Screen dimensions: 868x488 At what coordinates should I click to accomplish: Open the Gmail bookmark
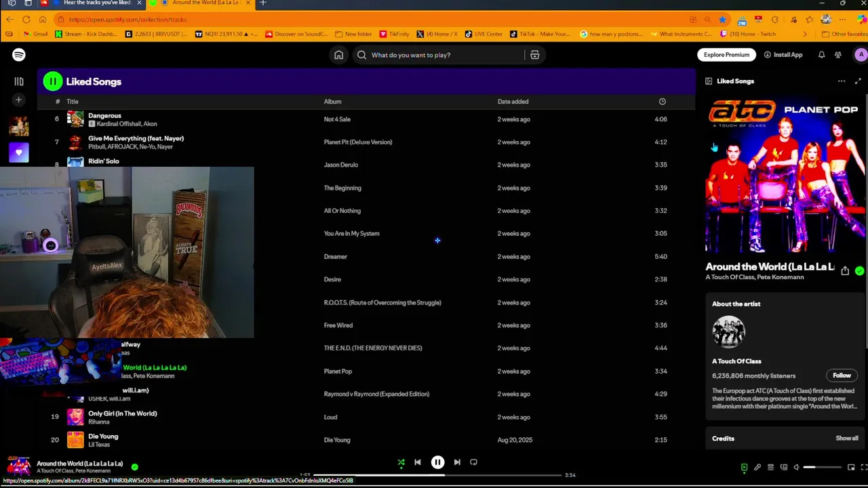click(x=36, y=34)
